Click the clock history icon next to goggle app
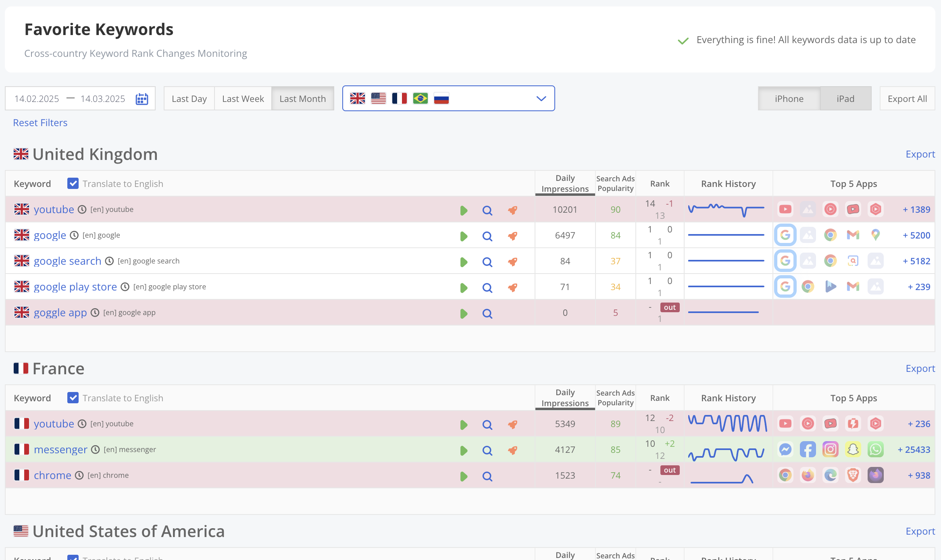Screen dimensions: 941x560 click(95, 313)
